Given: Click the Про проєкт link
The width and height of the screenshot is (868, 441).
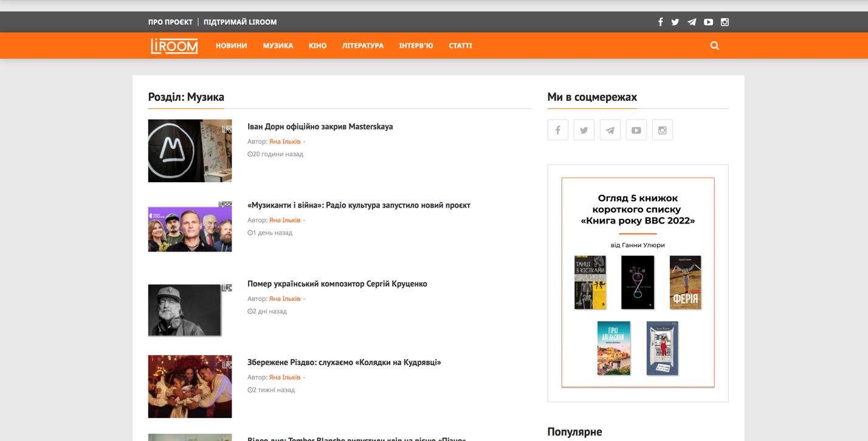Looking at the screenshot, I should [170, 22].
